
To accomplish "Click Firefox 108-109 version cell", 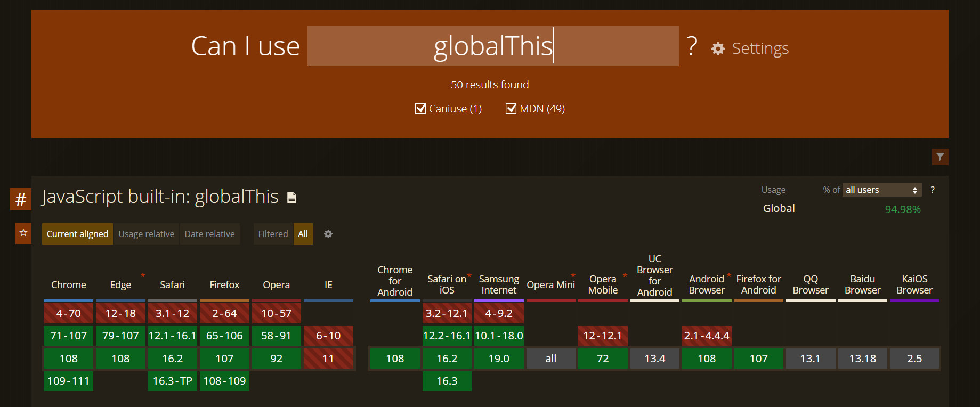I will 224,381.
